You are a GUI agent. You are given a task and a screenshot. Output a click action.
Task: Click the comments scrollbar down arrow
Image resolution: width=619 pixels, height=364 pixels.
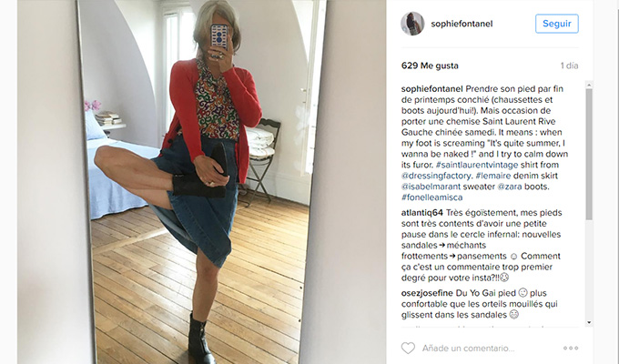click(589, 322)
